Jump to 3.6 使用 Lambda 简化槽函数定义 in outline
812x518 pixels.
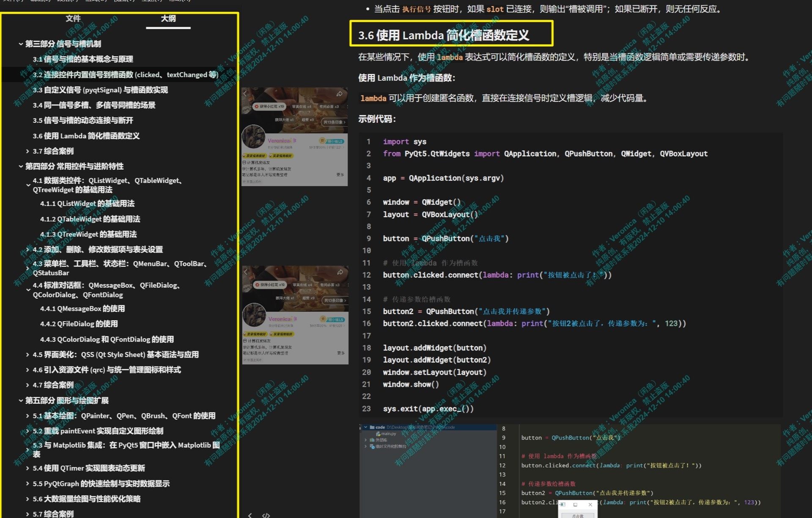click(86, 136)
